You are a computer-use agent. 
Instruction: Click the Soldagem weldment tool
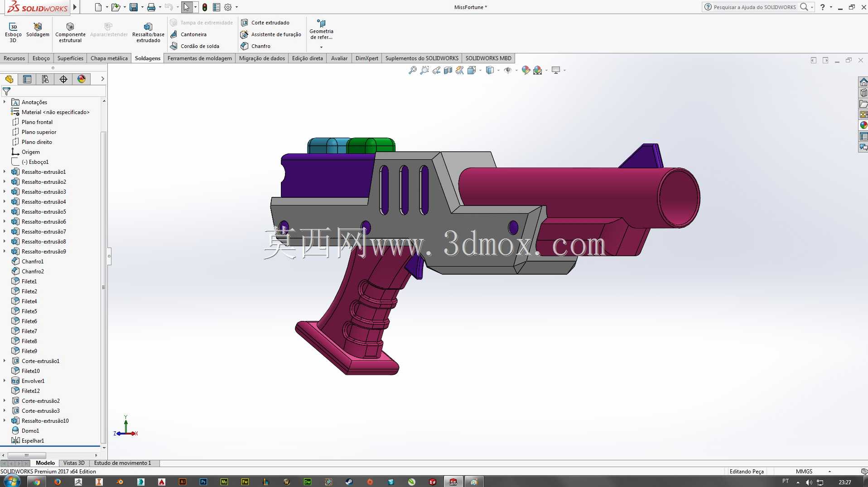click(x=38, y=30)
